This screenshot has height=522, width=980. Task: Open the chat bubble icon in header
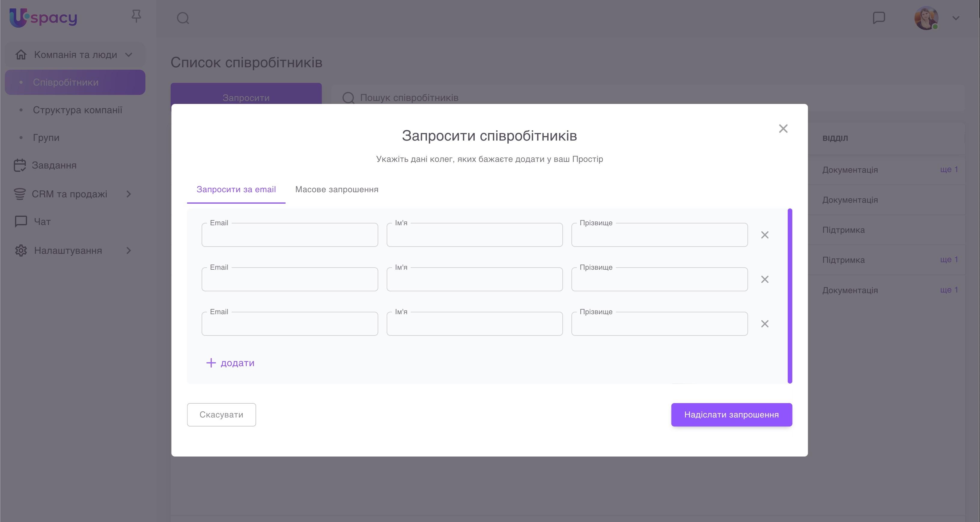[879, 18]
